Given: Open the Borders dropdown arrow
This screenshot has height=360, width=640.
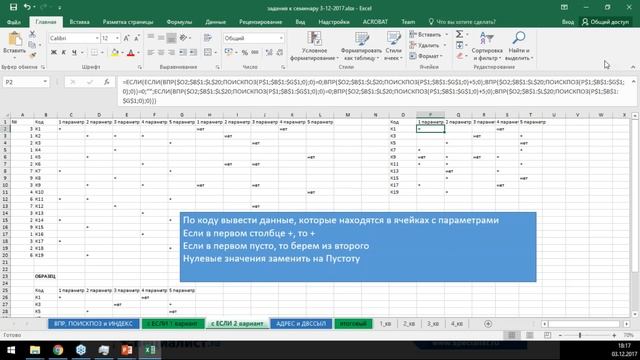Looking at the screenshot, I should point(102,53).
